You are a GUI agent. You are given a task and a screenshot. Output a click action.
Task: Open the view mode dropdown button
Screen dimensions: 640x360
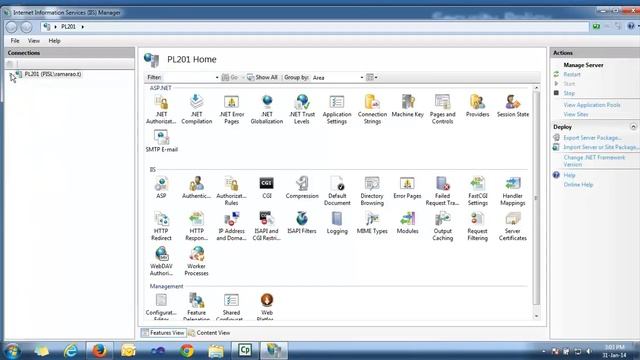[x=372, y=77]
